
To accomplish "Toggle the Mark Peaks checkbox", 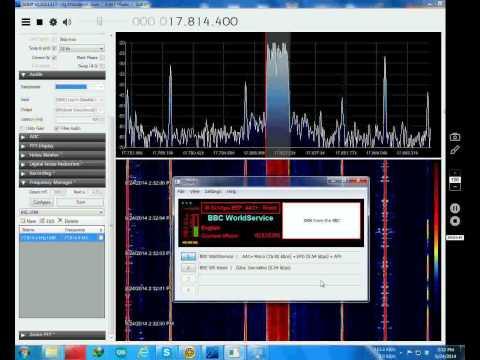I will tap(102, 57).
